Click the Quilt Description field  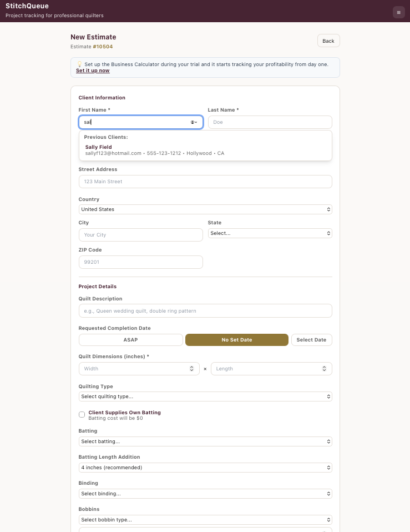pyautogui.click(x=205, y=311)
